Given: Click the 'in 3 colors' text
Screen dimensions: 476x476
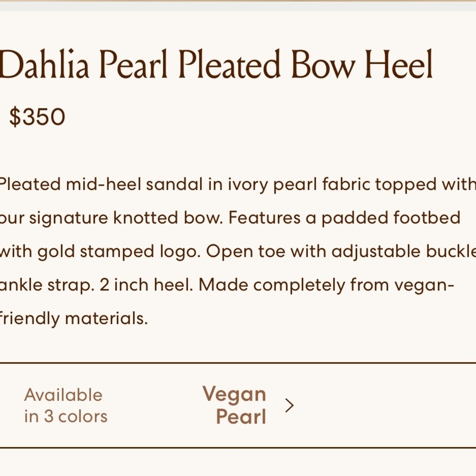Looking at the screenshot, I should [66, 416].
